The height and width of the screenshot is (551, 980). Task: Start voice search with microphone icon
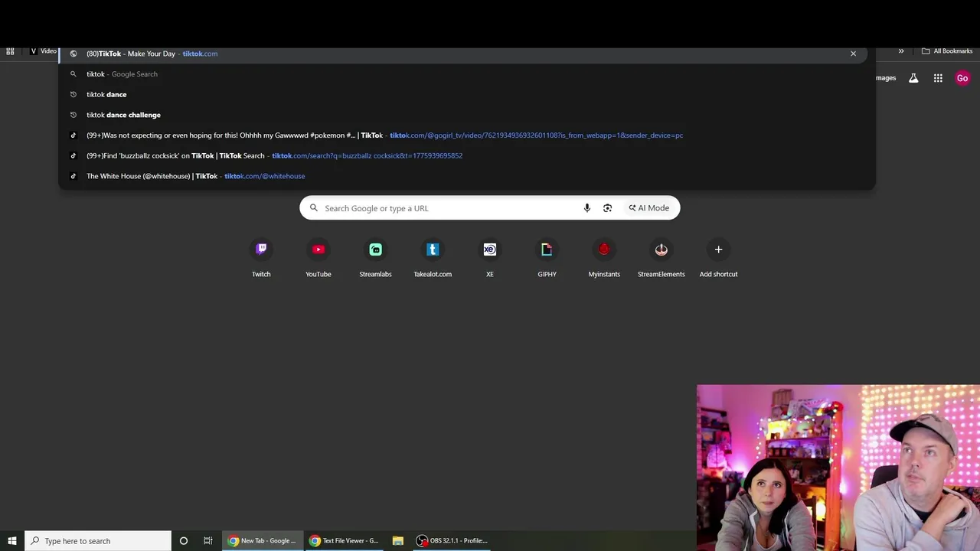(x=587, y=208)
